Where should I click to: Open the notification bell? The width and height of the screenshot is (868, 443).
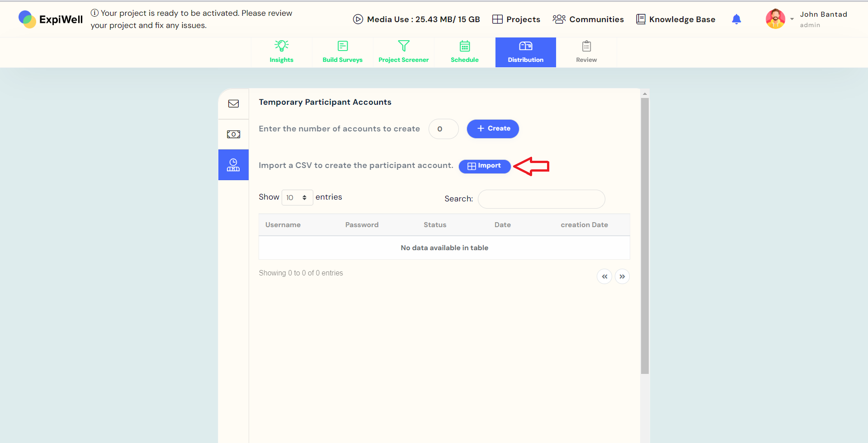[x=736, y=19]
